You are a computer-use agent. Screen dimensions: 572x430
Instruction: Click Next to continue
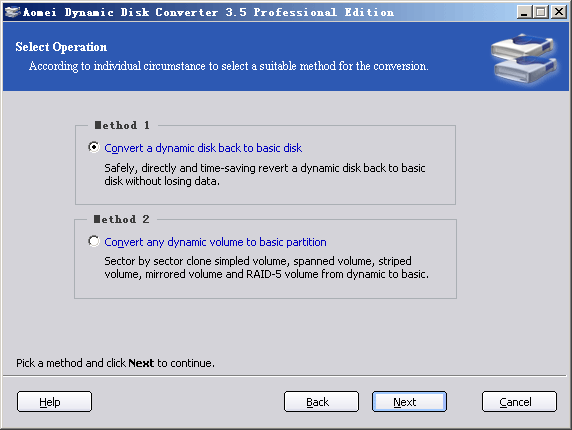click(x=409, y=402)
